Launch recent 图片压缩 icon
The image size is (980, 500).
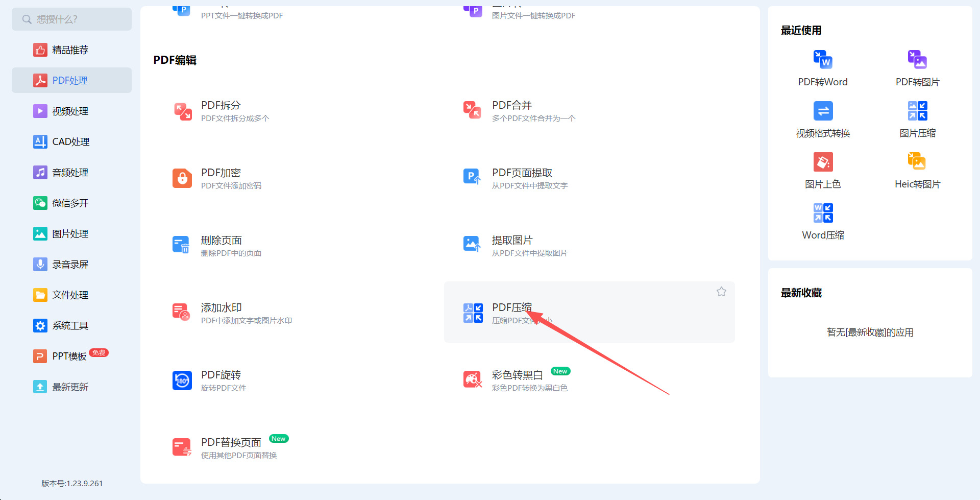click(x=917, y=111)
